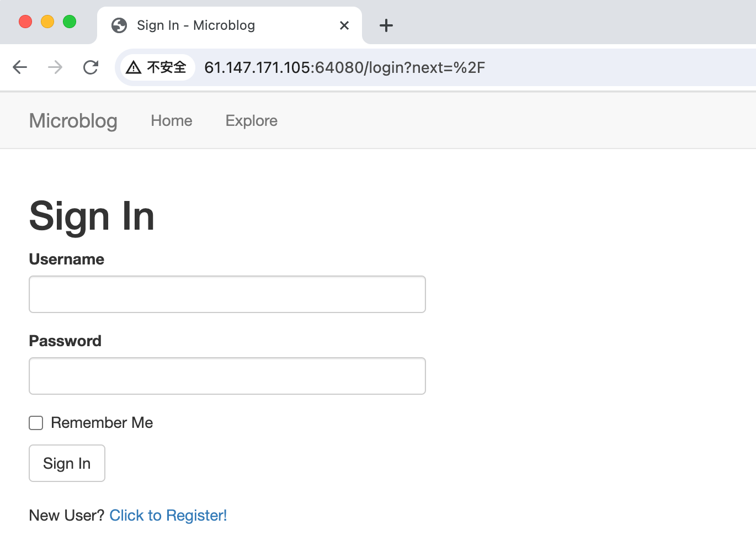Switch to the Explore page
Screen dimensions: 756x551
click(251, 120)
